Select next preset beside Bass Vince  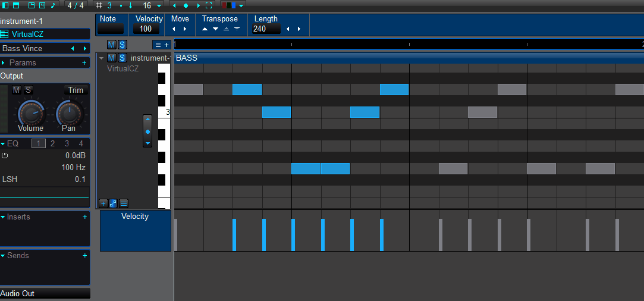pyautogui.click(x=84, y=48)
